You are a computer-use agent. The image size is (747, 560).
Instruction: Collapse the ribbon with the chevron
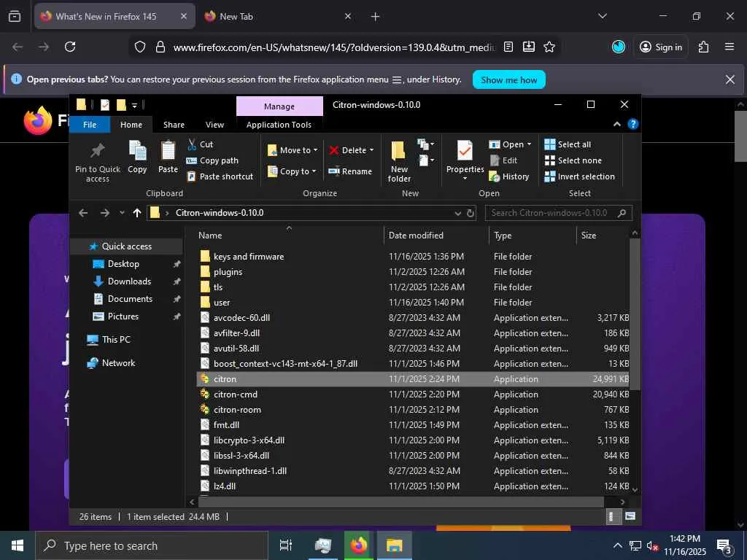pos(617,124)
